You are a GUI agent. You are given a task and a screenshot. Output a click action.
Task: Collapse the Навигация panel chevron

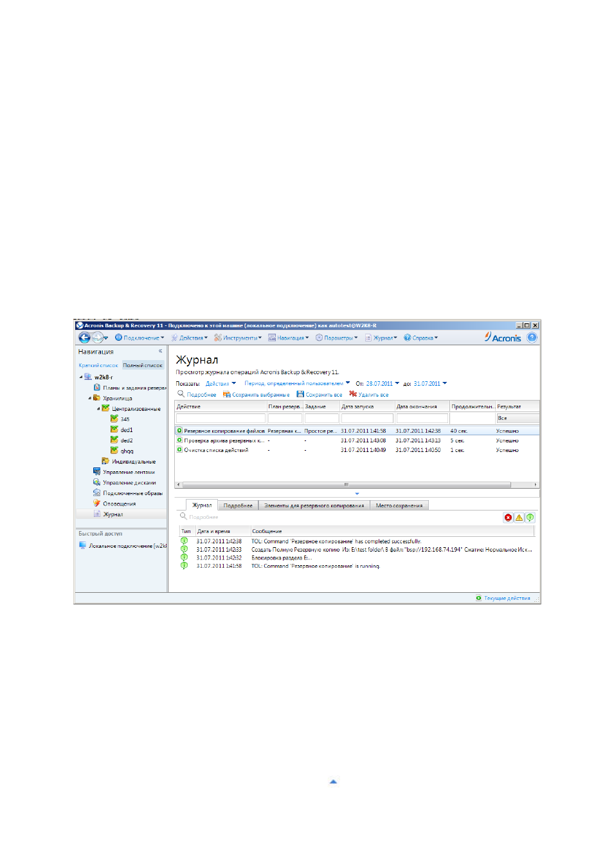point(160,351)
